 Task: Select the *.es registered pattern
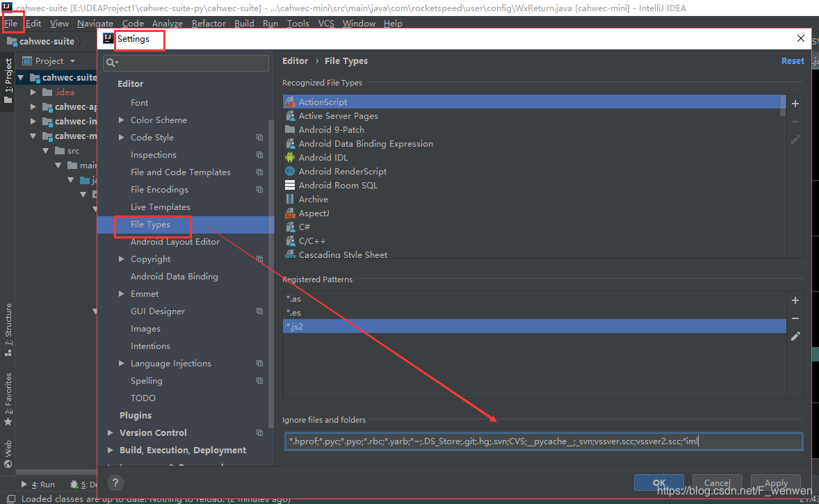coord(535,312)
